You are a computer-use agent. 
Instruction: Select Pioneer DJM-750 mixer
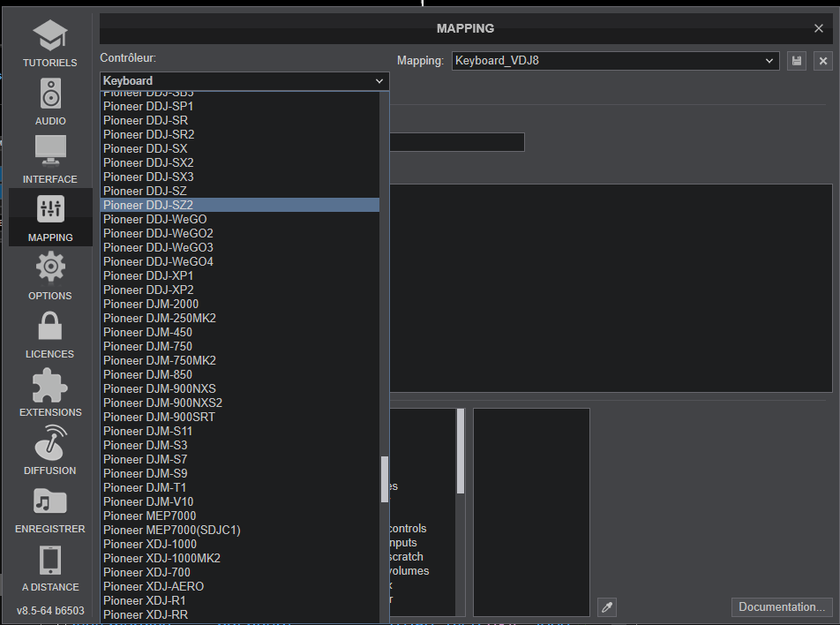click(x=239, y=346)
